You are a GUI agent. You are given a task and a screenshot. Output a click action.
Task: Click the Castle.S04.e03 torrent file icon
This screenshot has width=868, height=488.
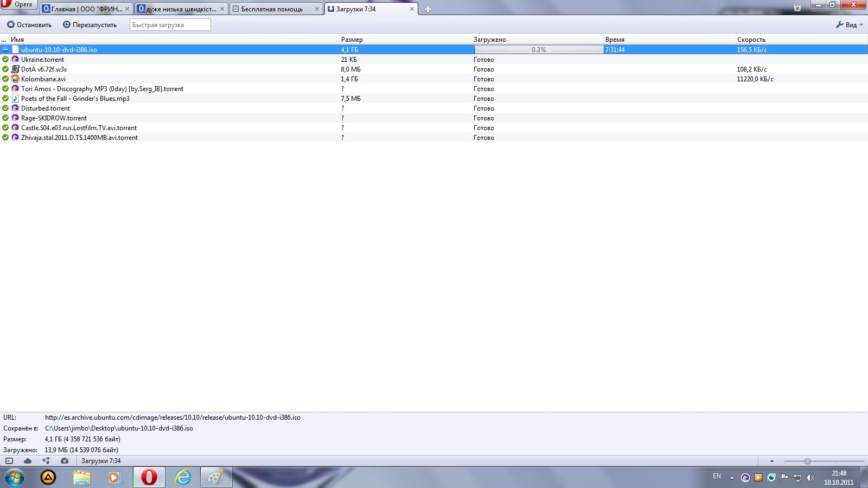pyautogui.click(x=15, y=127)
